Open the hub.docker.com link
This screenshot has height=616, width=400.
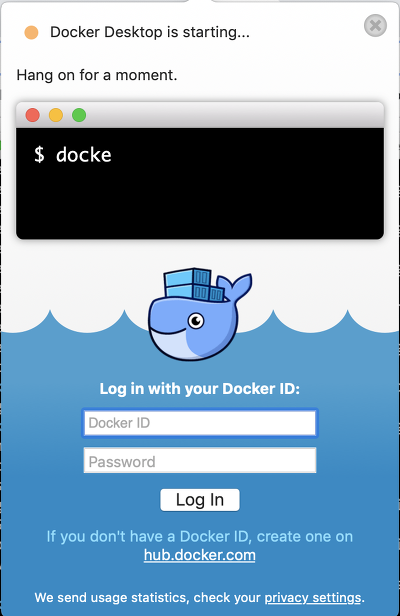(200, 555)
